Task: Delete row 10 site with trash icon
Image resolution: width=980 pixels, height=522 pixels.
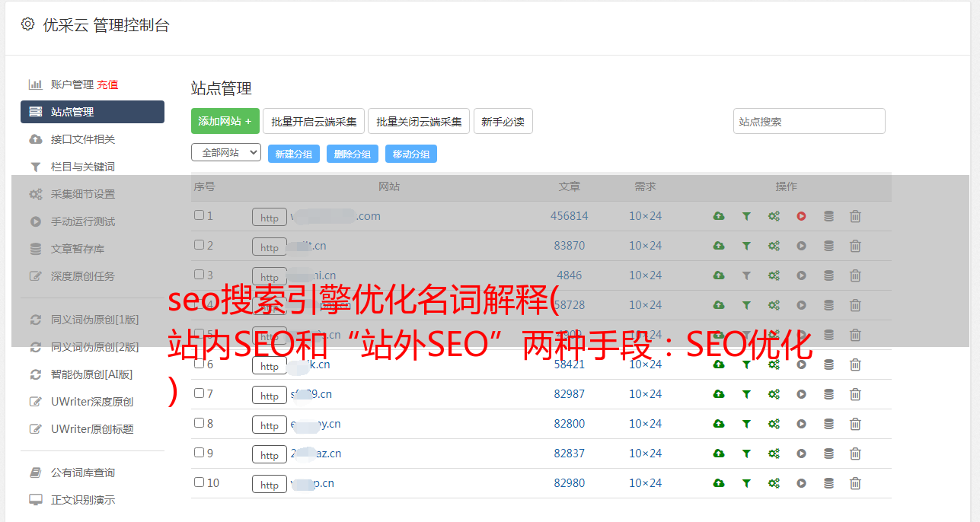Action: click(855, 483)
